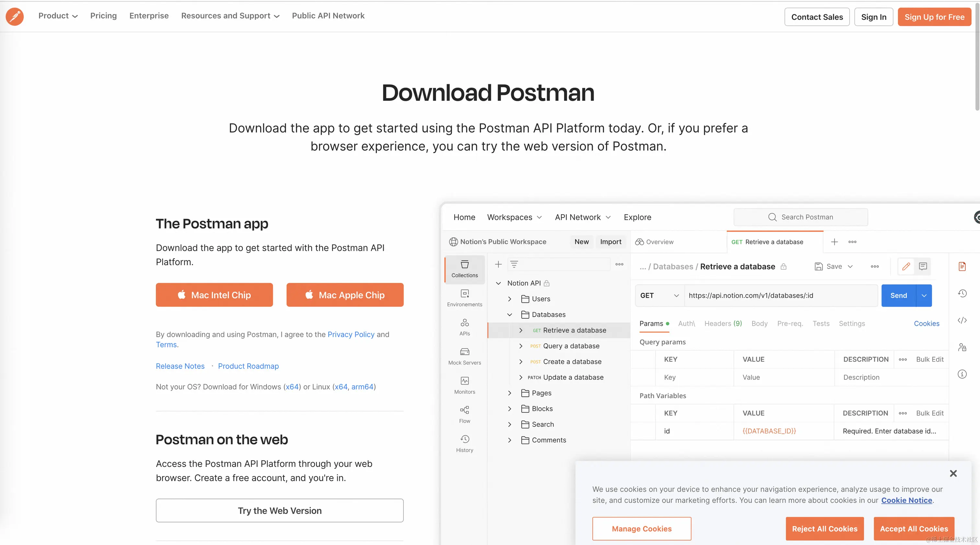Open Collections sidebar icon
Viewport: 980px width, 545px height.
464,269
